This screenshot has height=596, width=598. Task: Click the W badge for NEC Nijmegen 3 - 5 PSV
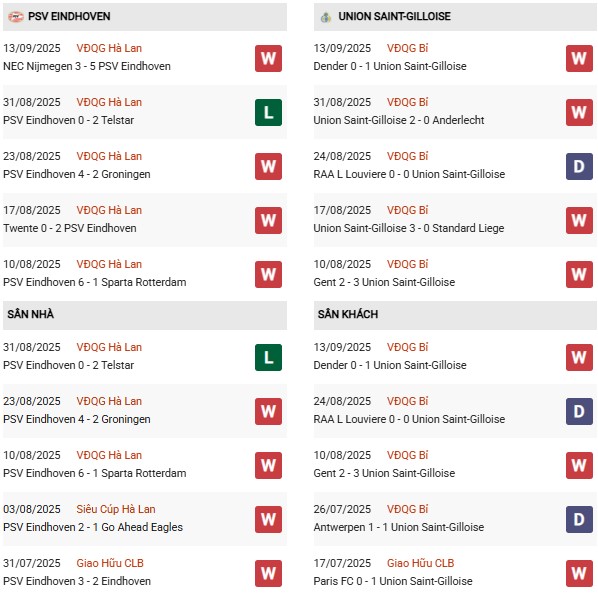(268, 58)
